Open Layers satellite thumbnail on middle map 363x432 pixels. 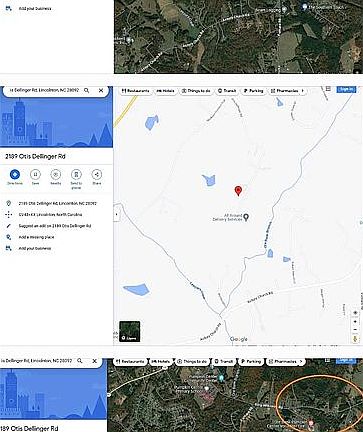point(130,331)
